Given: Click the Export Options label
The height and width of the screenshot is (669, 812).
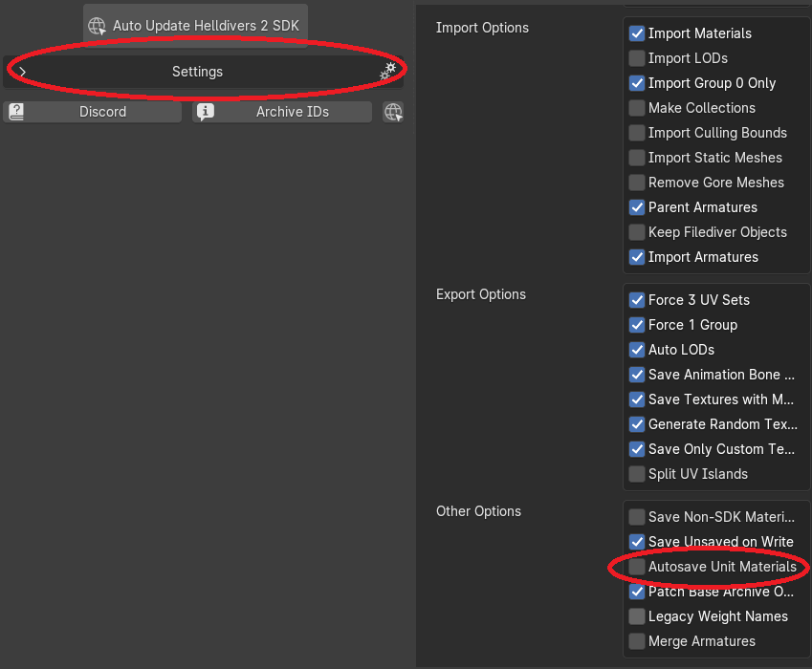Looking at the screenshot, I should tap(480, 294).
